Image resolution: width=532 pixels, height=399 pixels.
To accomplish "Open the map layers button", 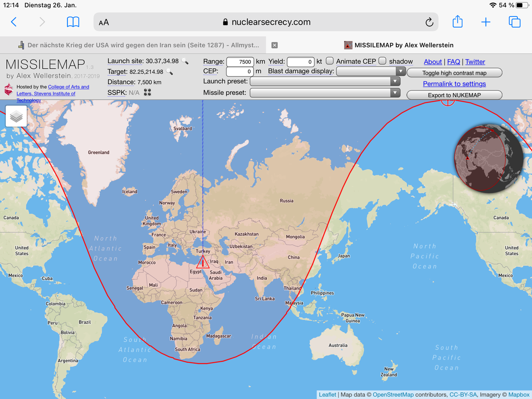I will click(16, 117).
